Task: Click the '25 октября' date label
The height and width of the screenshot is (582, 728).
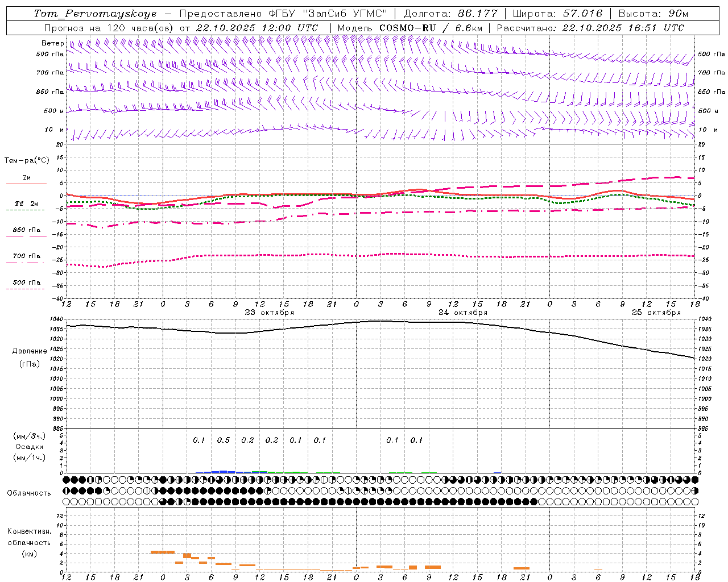Action: pos(656,313)
